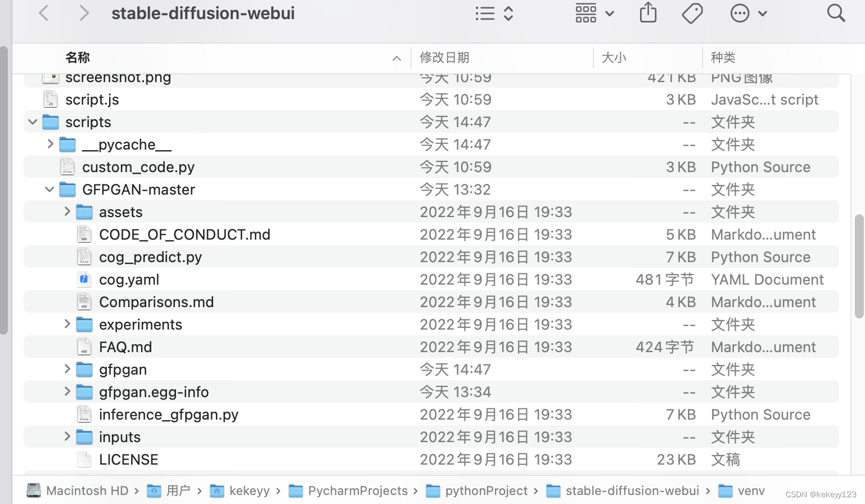The height and width of the screenshot is (504, 865).
Task: Open the Share button in toolbar
Action: click(x=648, y=12)
